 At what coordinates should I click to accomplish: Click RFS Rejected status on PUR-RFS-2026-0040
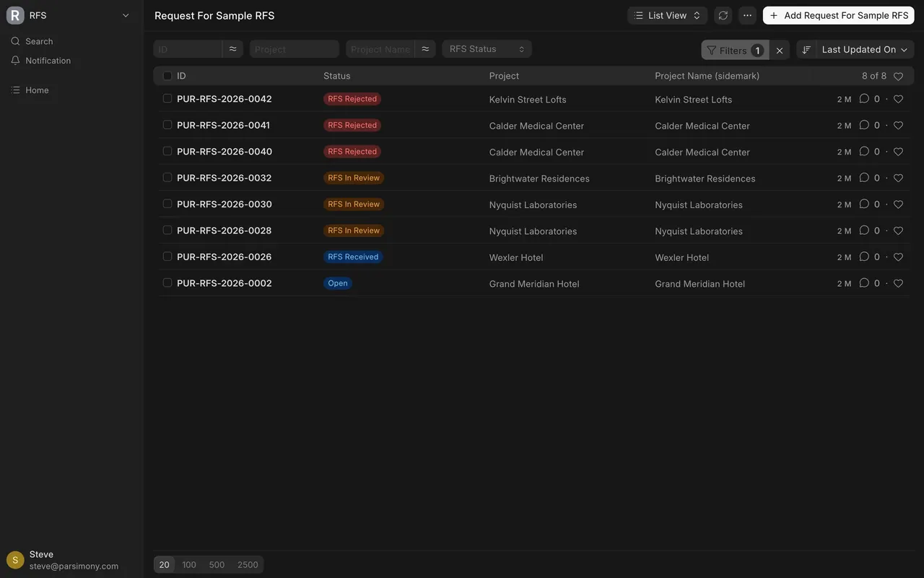click(x=352, y=152)
